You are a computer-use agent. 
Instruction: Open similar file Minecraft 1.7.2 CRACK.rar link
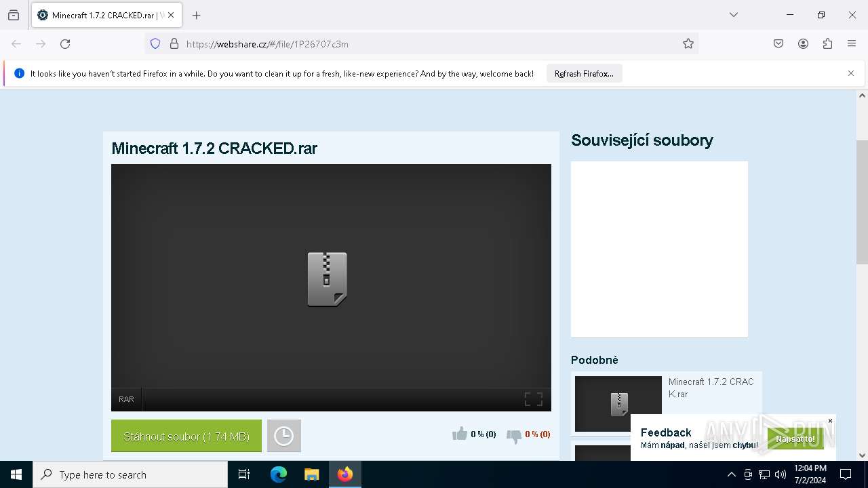[x=711, y=388]
